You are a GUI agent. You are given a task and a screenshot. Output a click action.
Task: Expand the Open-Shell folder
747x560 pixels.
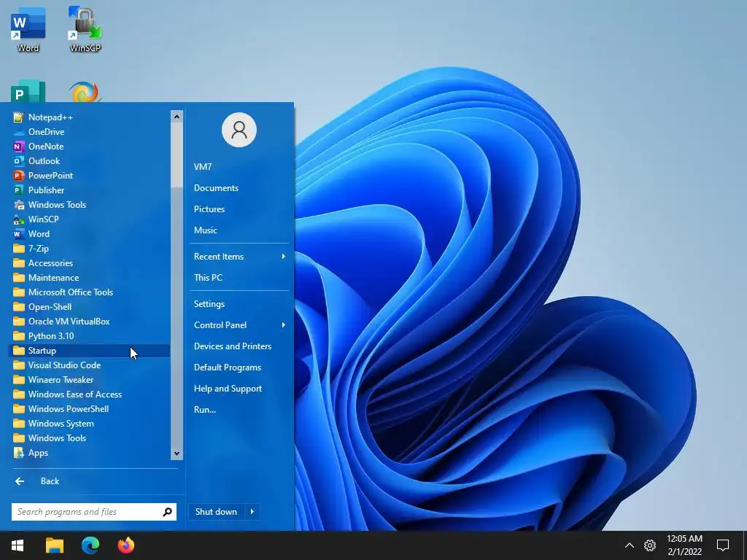[90, 307]
